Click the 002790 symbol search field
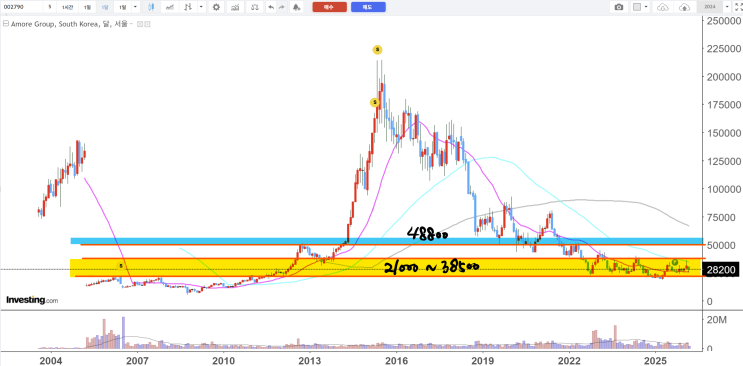 point(21,7)
